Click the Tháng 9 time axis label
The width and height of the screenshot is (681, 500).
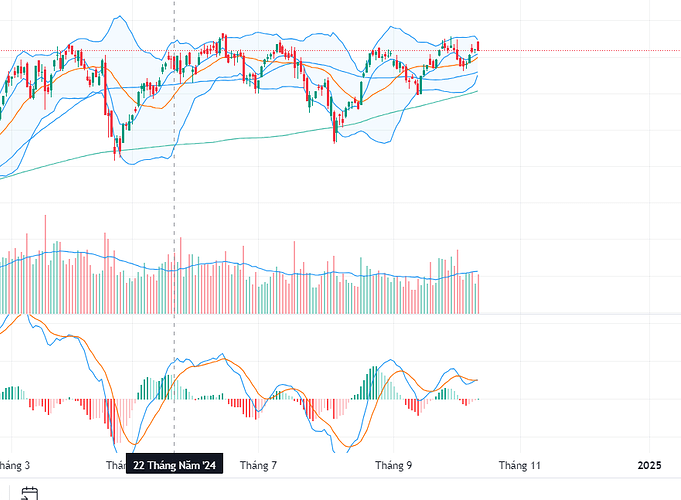[394, 465]
